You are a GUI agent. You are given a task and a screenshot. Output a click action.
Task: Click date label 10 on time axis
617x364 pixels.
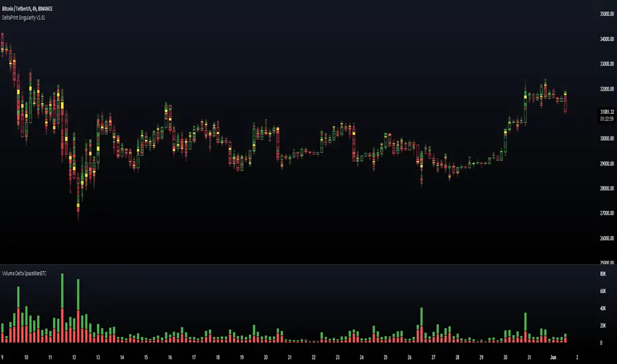[26, 357]
